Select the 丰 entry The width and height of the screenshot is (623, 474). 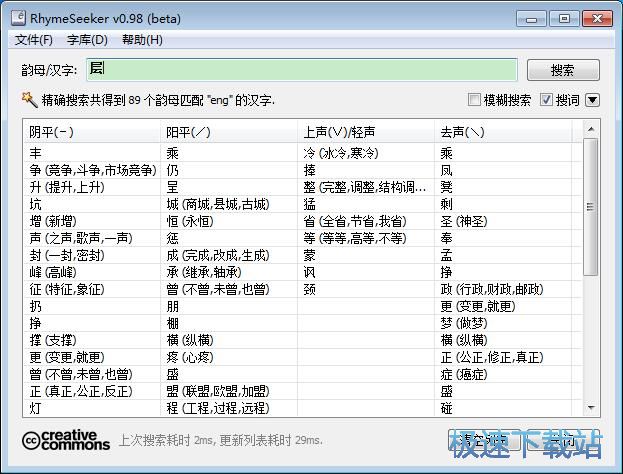(35, 153)
